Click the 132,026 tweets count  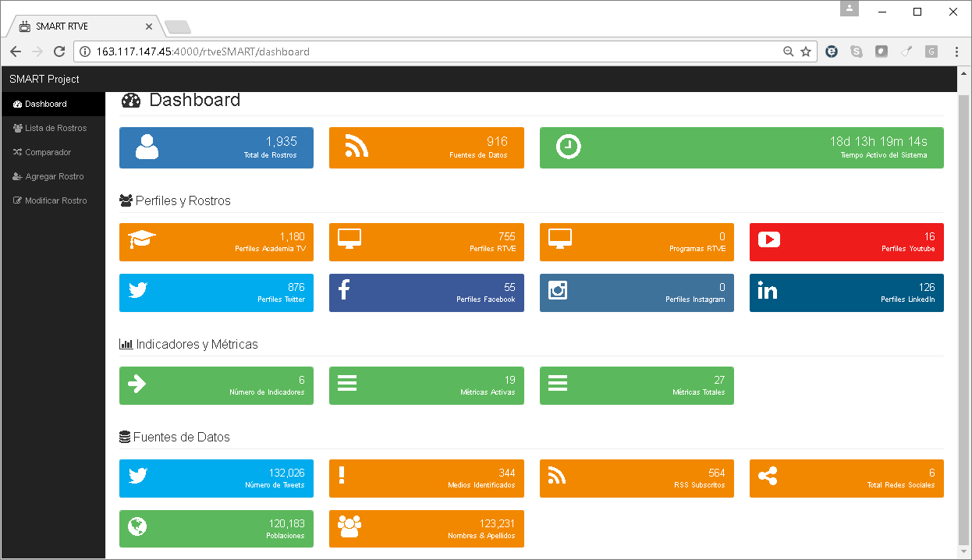286,473
